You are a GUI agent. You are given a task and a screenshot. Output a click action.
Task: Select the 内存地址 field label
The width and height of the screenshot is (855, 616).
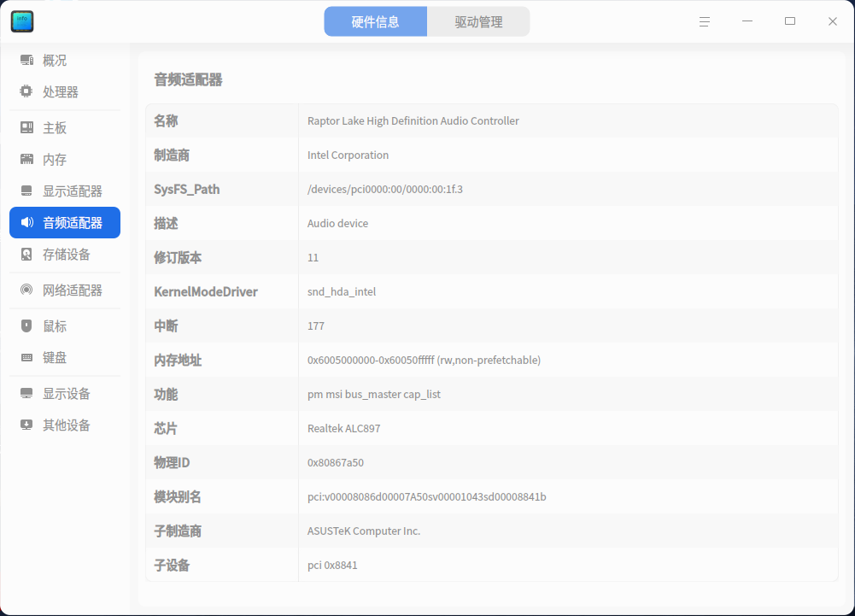[178, 360]
